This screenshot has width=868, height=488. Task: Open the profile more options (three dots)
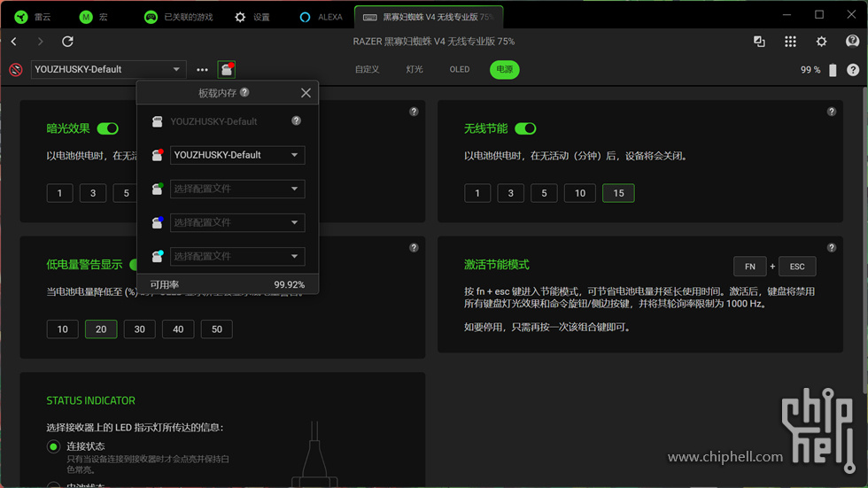[202, 70]
